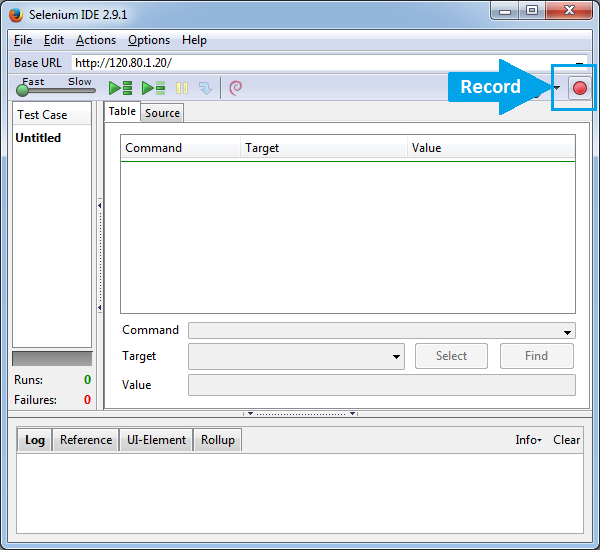Click Firefox icon in title bar

click(16, 15)
